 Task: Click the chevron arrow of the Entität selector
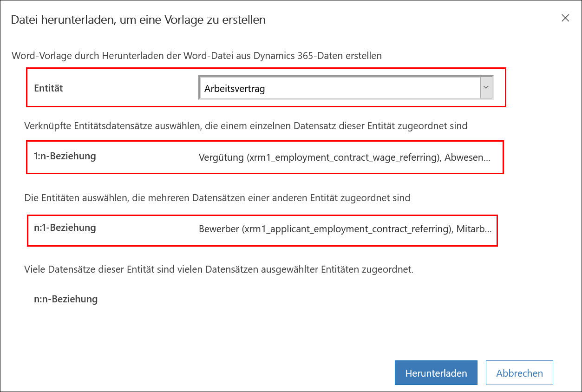[486, 87]
